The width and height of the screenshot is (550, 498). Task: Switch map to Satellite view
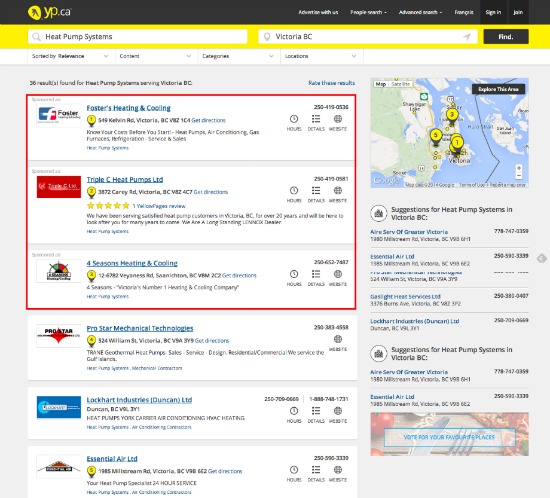point(400,84)
